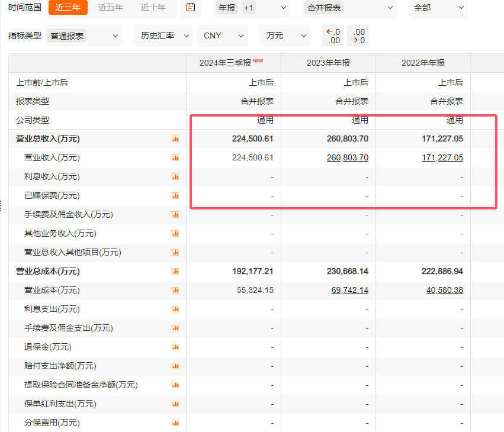The height and width of the screenshot is (432, 504).
Task: Click the calendar date picker icon
Action: pyautogui.click(x=190, y=8)
